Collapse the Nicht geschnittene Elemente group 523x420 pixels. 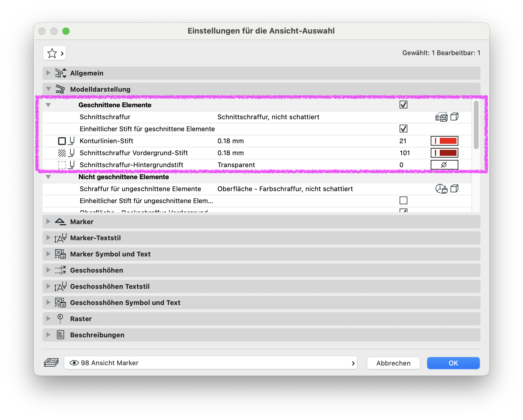point(48,177)
